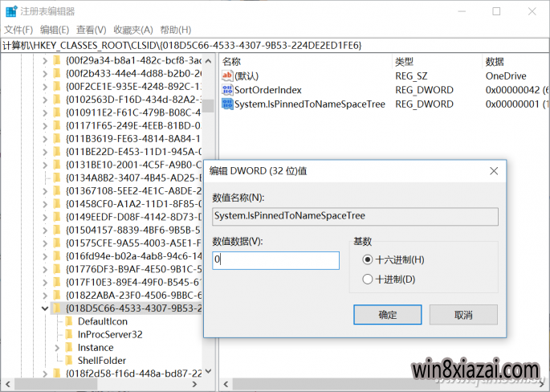Click the tree pane vertical scrollbar thumb
This screenshot has height=392, width=550.
[x=208, y=106]
